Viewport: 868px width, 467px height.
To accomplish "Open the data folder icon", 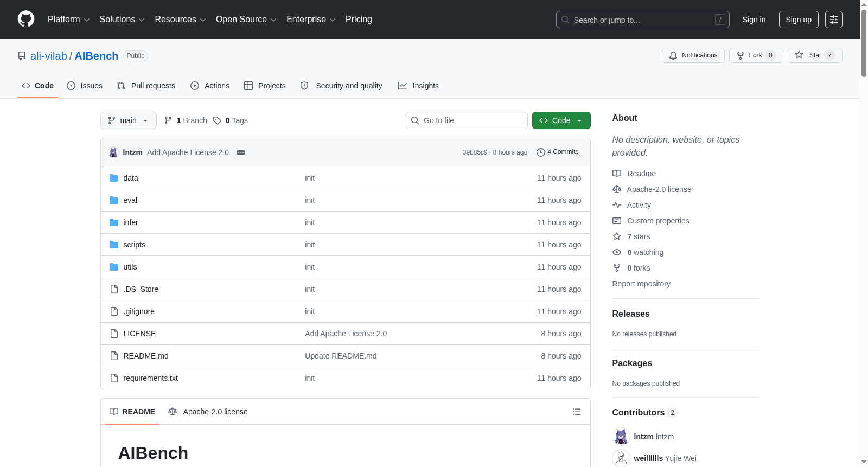I will pyautogui.click(x=114, y=178).
